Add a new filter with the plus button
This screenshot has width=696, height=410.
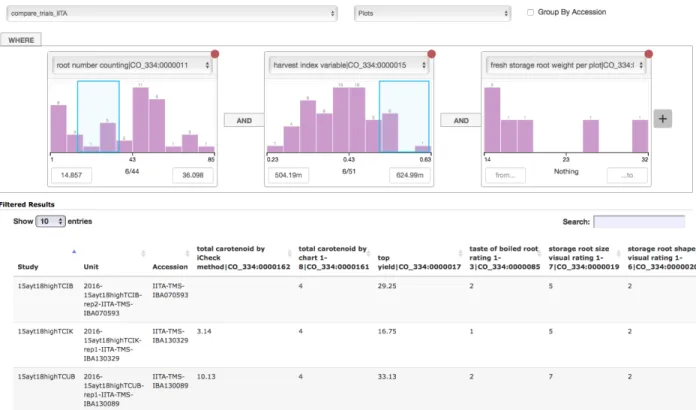[663, 119]
